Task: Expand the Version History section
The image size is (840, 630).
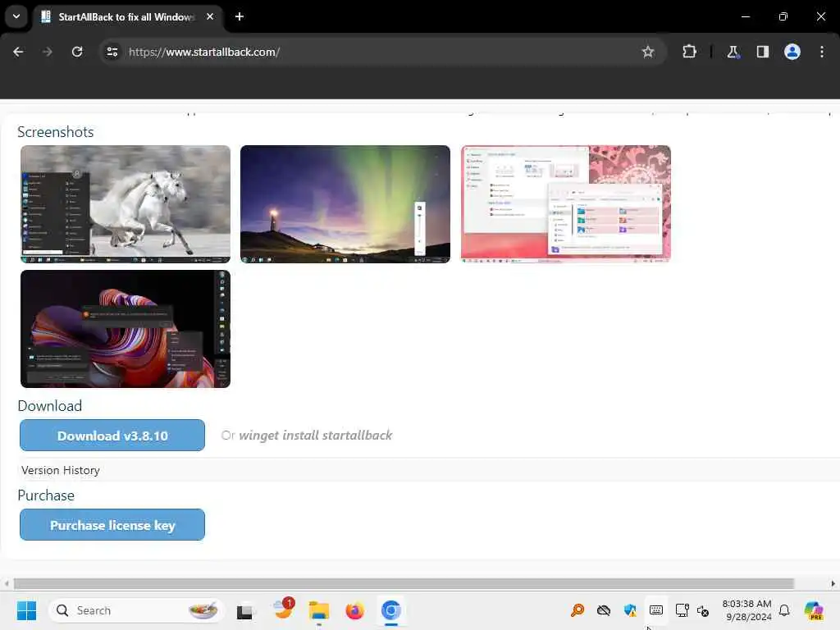Action: pyautogui.click(x=61, y=470)
